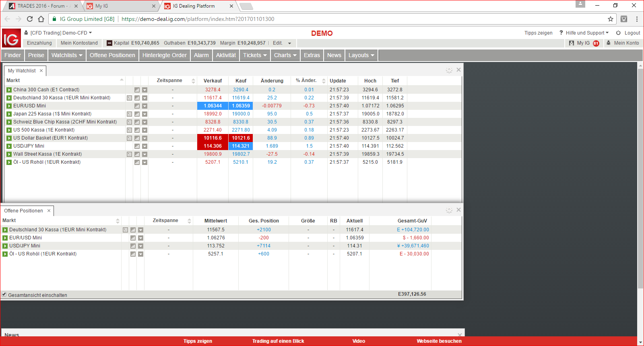
Task: Open the News toolbar item
Action: (334, 55)
